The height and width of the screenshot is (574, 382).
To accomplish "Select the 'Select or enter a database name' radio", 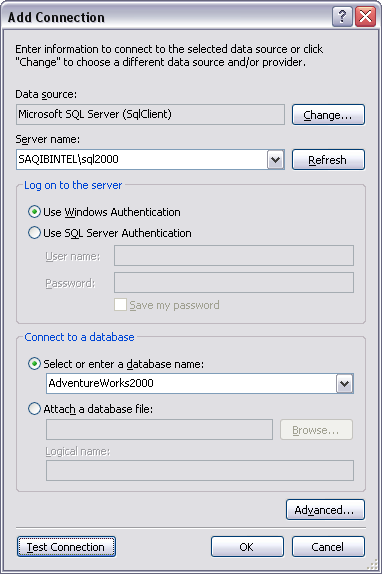I will [34, 364].
